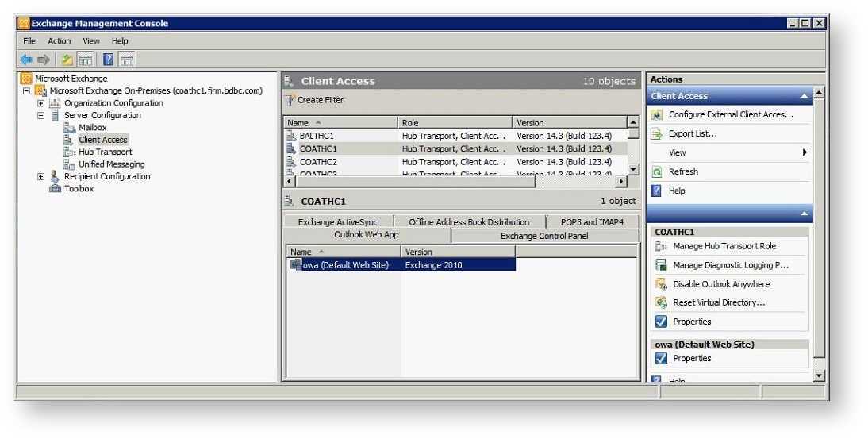Click the owa virtual directory icon
The width and height of the screenshot is (868, 439).
(296, 264)
